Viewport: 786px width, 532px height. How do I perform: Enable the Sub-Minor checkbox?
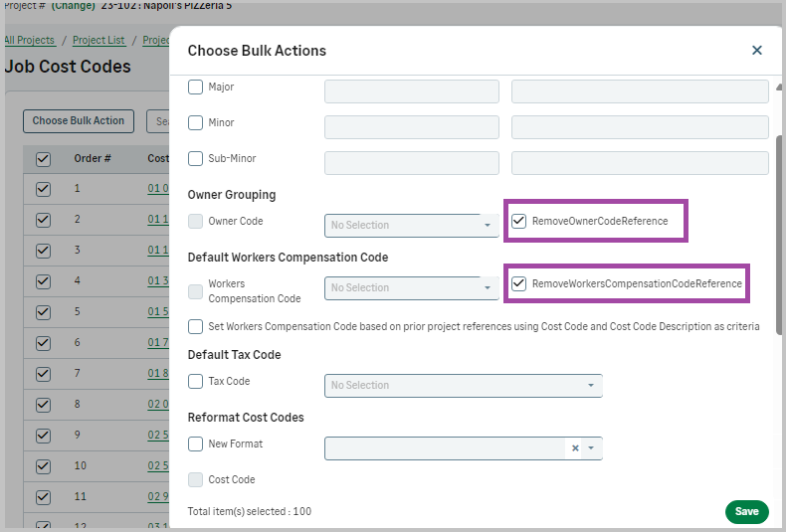coord(195,158)
